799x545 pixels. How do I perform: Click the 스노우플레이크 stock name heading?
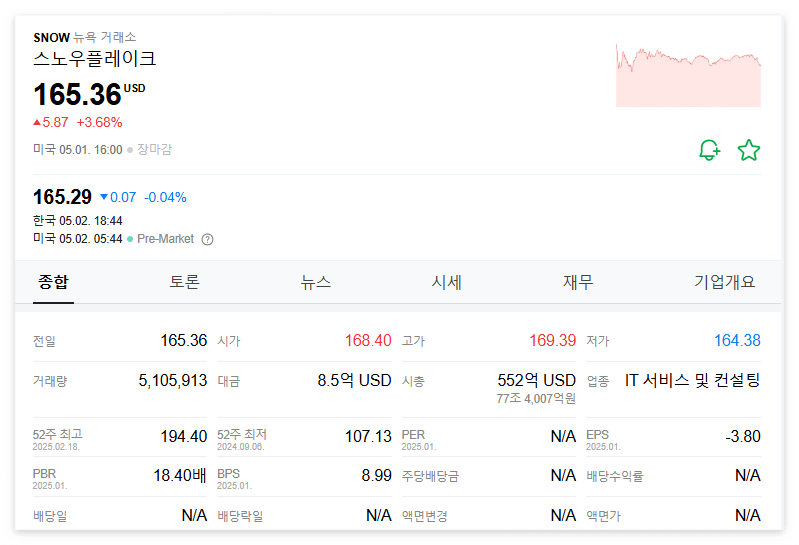pos(95,59)
